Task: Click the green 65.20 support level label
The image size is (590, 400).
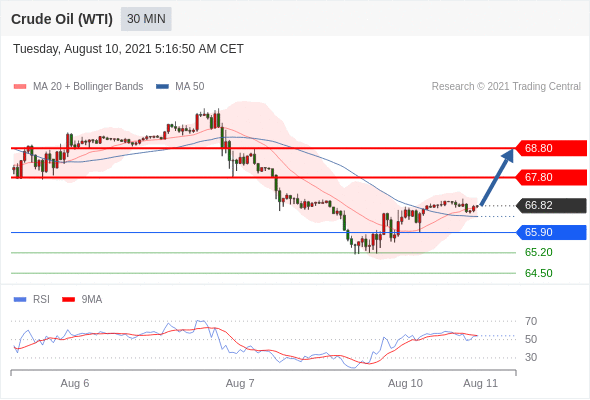Action: coord(538,252)
